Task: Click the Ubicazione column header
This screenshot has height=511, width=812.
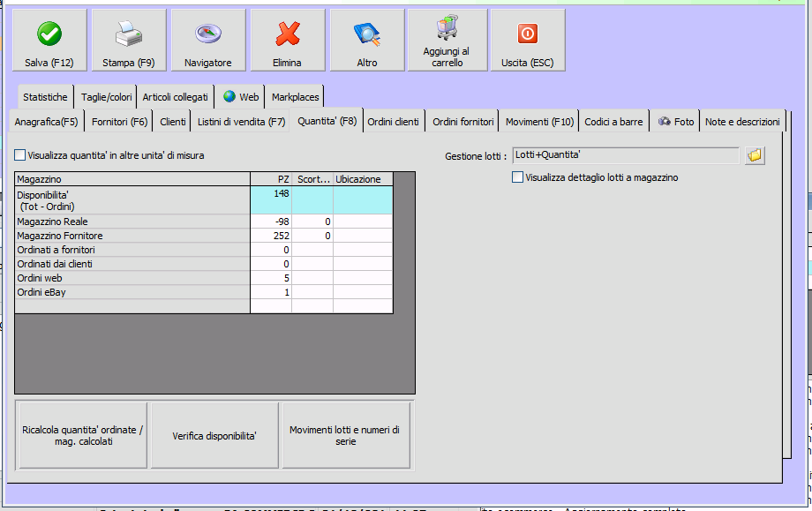Action: click(363, 179)
